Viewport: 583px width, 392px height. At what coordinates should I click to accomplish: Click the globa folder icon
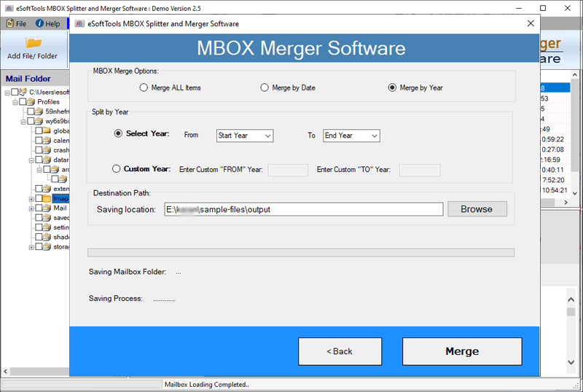[x=47, y=130]
